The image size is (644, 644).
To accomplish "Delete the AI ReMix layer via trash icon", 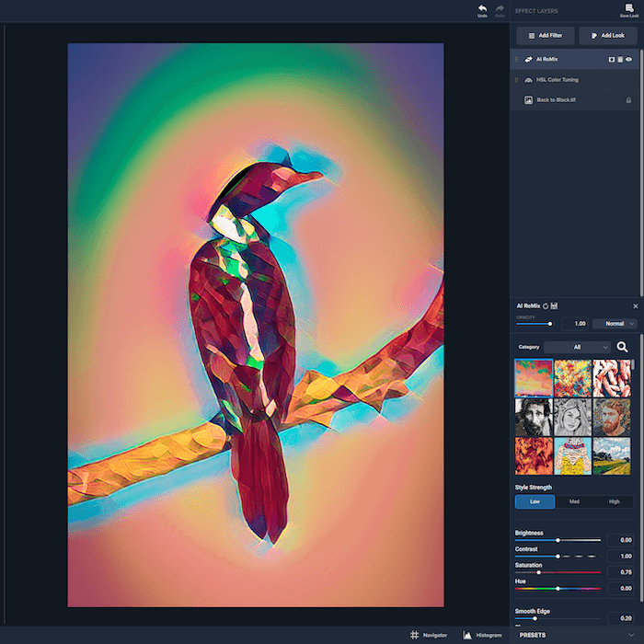I will (x=620, y=60).
